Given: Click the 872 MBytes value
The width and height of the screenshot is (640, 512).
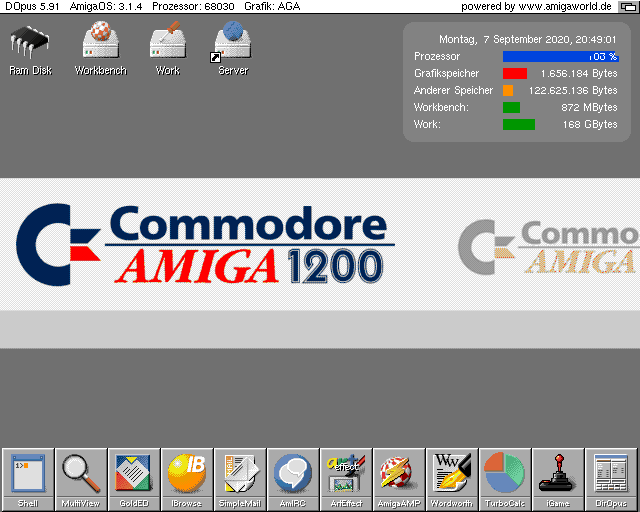Looking at the screenshot, I should [589, 107].
